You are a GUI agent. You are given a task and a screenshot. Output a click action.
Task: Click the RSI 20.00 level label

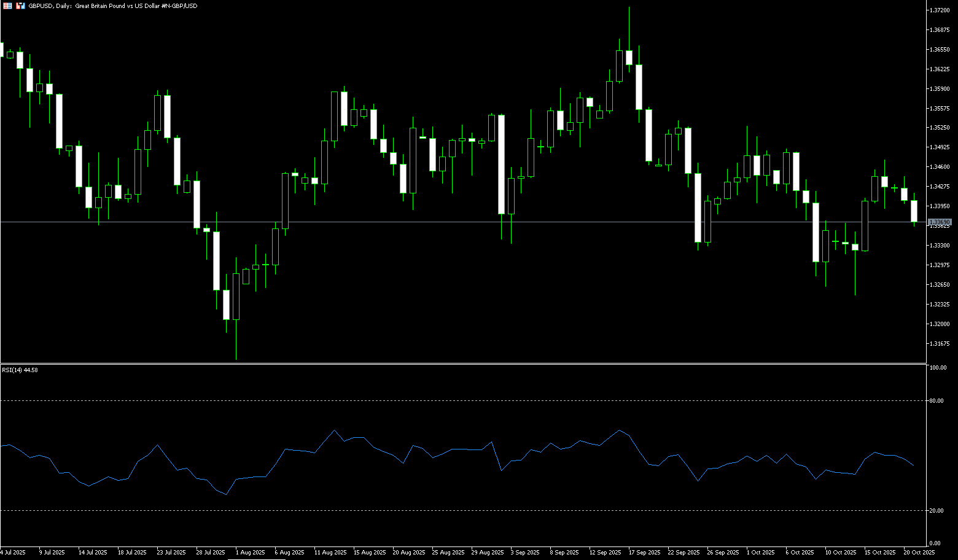[937, 511]
